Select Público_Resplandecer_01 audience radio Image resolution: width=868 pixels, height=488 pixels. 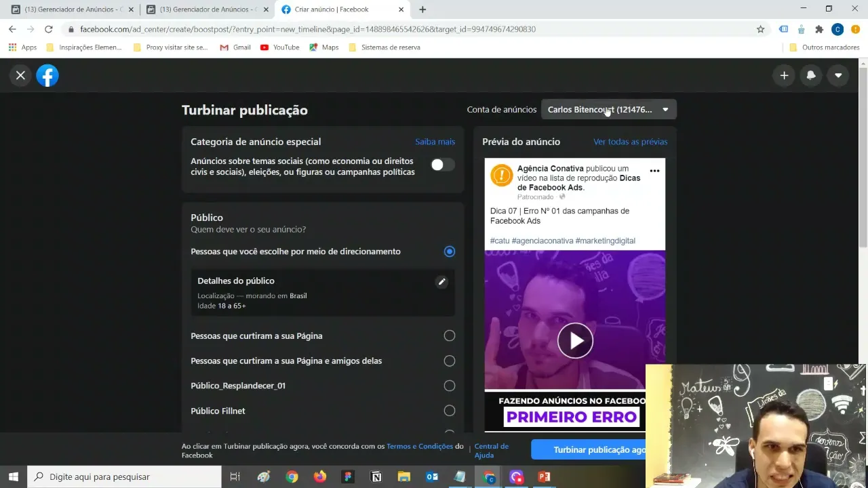[x=449, y=386]
